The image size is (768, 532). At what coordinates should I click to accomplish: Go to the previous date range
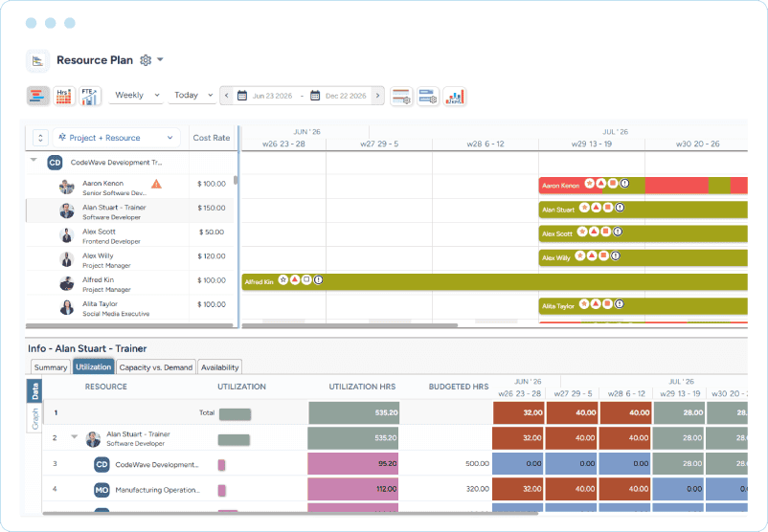click(x=226, y=96)
